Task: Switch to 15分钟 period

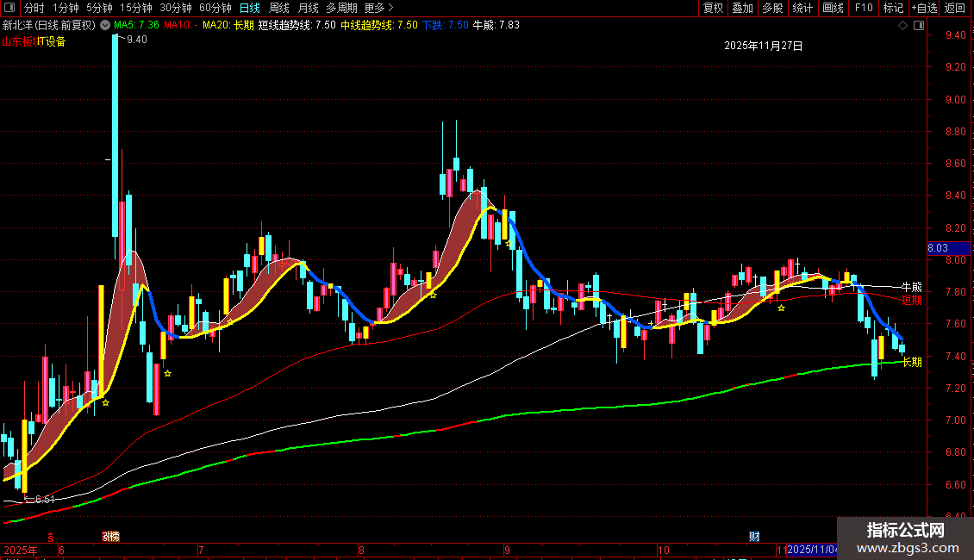Action: click(135, 8)
